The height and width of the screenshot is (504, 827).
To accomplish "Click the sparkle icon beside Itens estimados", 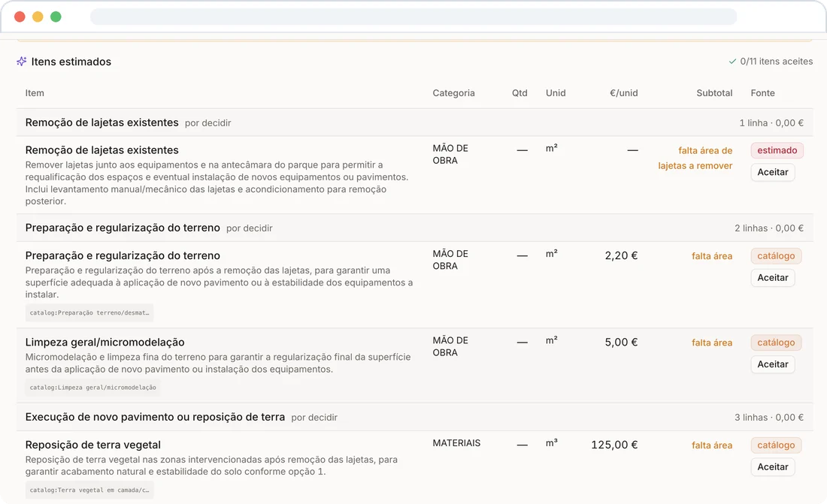I will (22, 61).
